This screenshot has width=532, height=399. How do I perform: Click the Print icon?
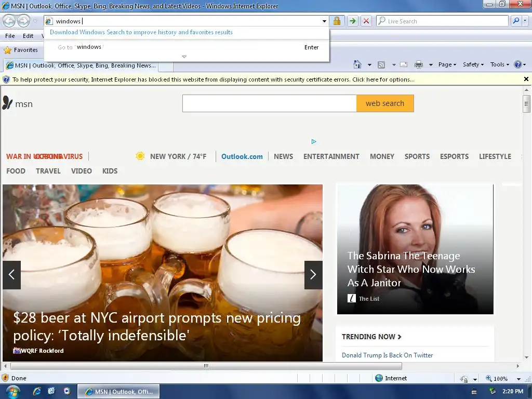coord(419,64)
